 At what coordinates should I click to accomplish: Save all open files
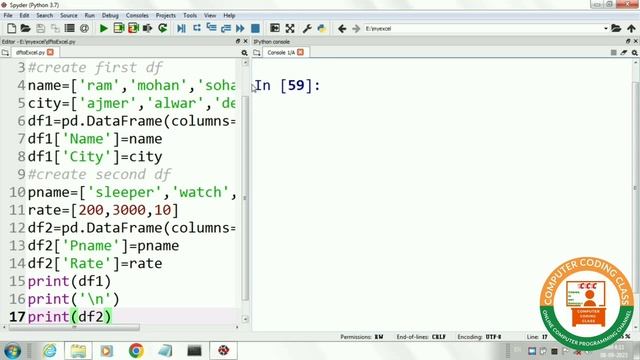[x=55, y=29]
